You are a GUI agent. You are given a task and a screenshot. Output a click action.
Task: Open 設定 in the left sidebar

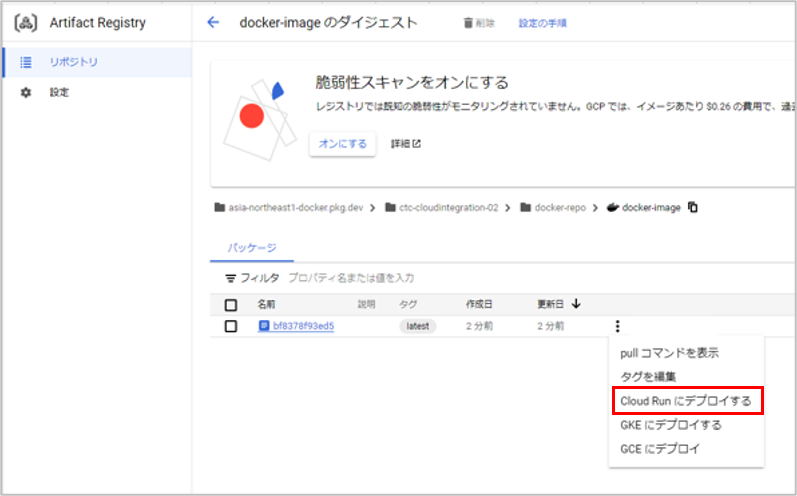97,92
